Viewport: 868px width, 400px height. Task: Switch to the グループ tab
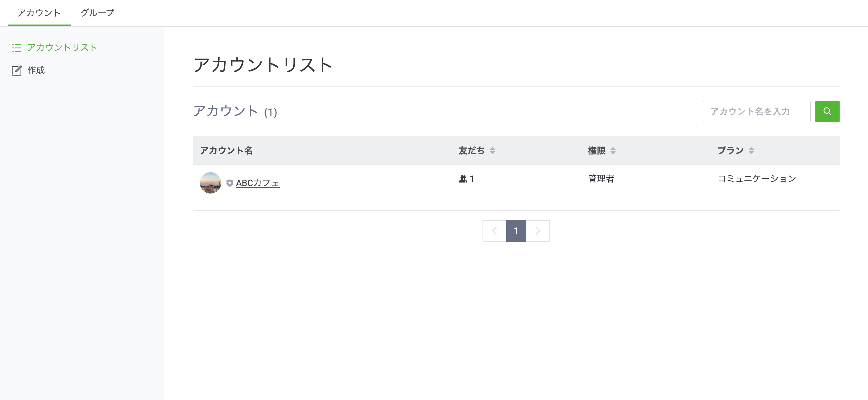pos(97,13)
